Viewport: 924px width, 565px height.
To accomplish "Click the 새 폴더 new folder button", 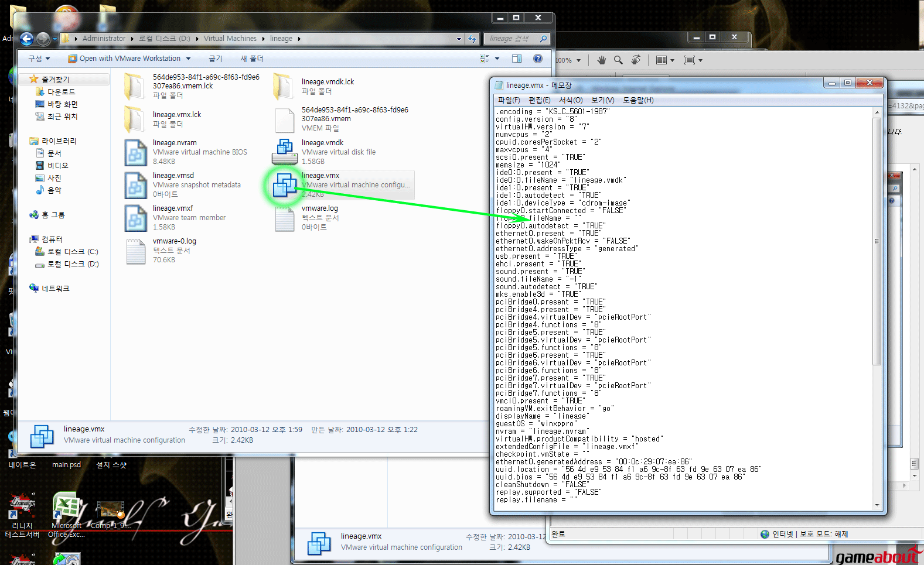I will [x=252, y=59].
